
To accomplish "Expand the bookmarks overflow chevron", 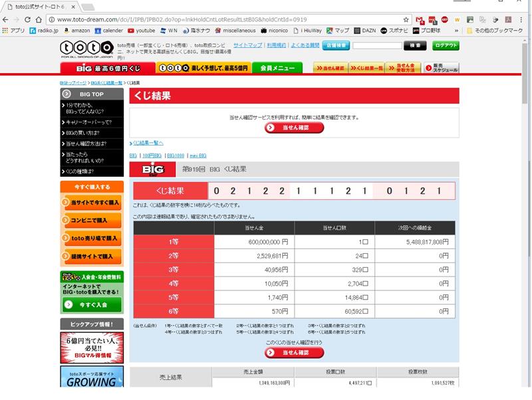I will point(456,31).
